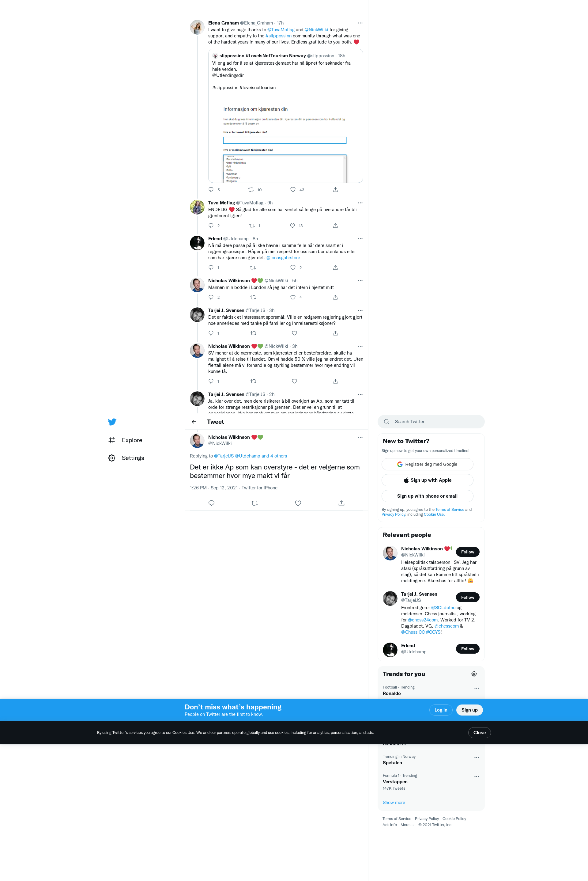Open the @chess24com link in Tarjei's bio
588x881 pixels.
[x=423, y=620]
